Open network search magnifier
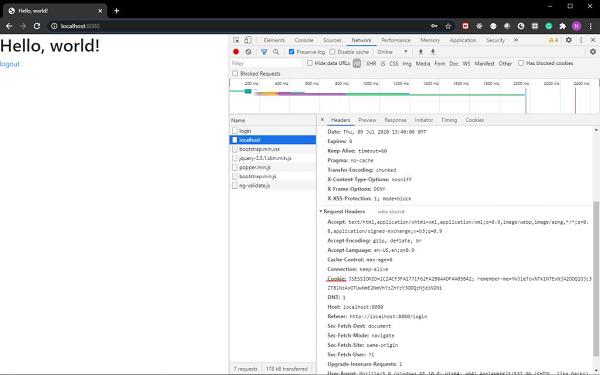Viewport: 600px width, 375px height. point(276,52)
